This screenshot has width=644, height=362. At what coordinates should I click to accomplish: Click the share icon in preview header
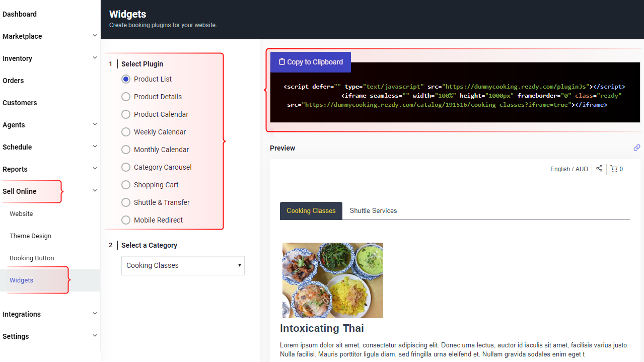coord(599,169)
